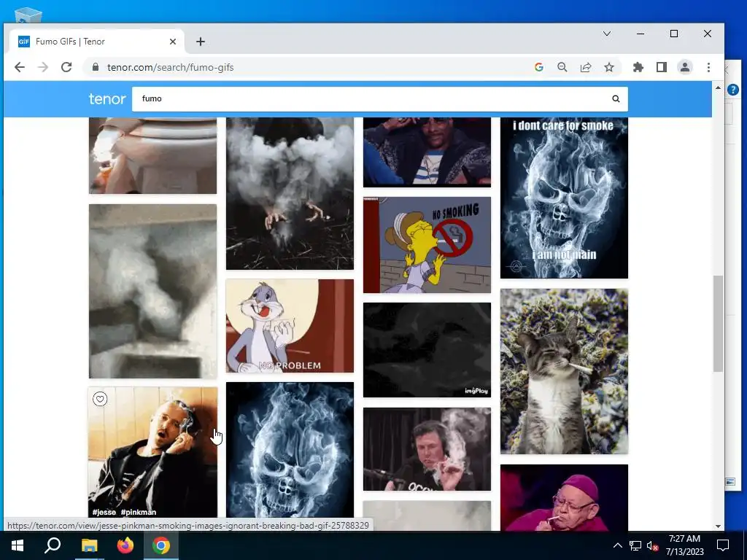Click the #jesse hashtag on GIF
Image resolution: width=747 pixels, height=560 pixels.
[x=104, y=513]
